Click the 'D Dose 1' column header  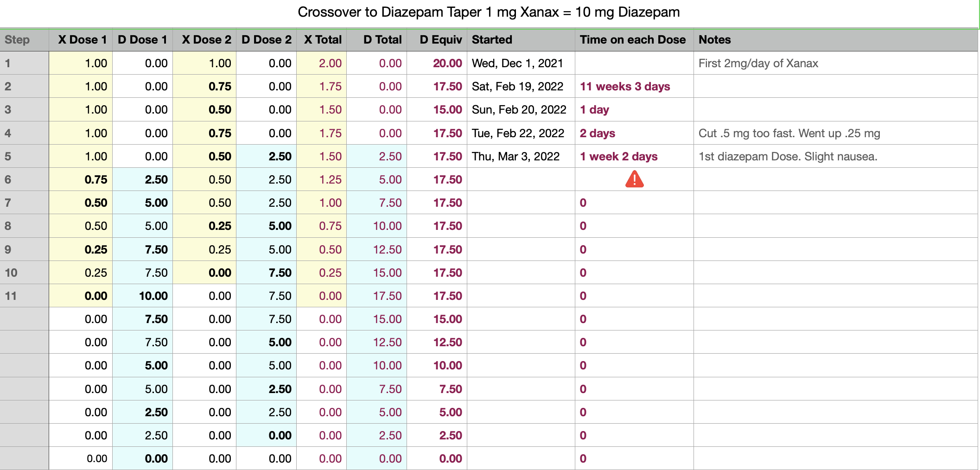click(x=142, y=40)
